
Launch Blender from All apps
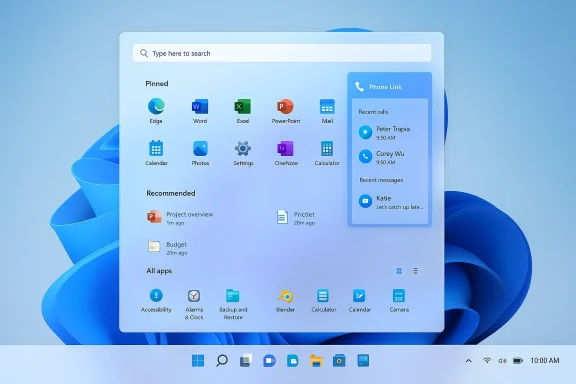pos(285,301)
